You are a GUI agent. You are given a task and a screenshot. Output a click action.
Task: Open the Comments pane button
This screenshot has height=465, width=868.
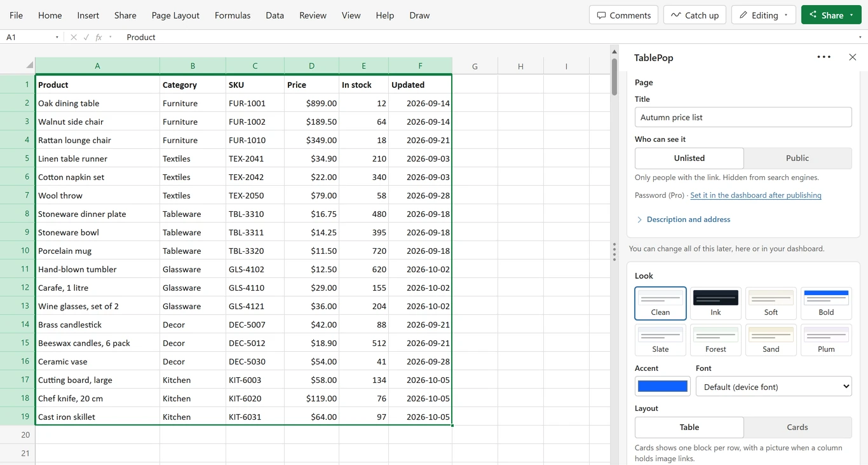point(624,15)
